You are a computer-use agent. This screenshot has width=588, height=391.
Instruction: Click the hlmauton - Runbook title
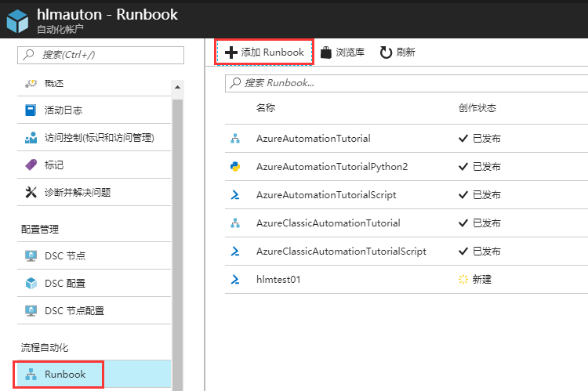(107, 15)
